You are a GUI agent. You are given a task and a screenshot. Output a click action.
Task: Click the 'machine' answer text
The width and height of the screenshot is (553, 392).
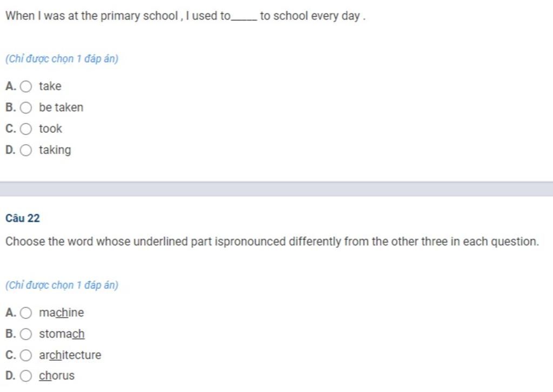tap(62, 312)
